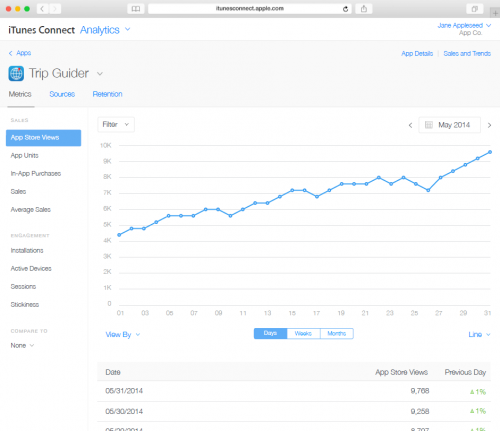The width and height of the screenshot is (500, 431).
Task: Show the Safari reading list sidebar icon
Action: point(136,9)
